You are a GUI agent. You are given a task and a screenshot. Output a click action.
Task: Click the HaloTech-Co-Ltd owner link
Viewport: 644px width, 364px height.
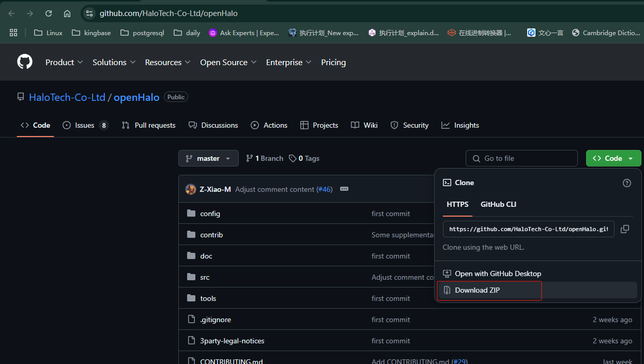coord(67,97)
